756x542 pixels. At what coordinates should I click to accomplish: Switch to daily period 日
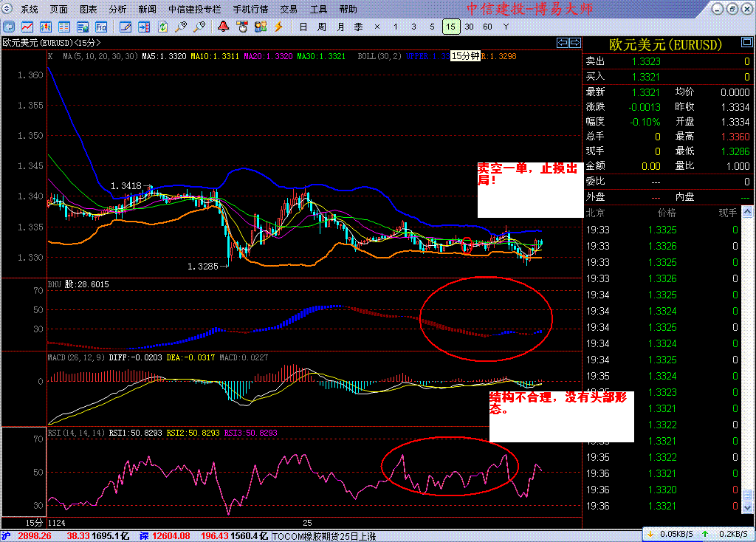[x=303, y=27]
